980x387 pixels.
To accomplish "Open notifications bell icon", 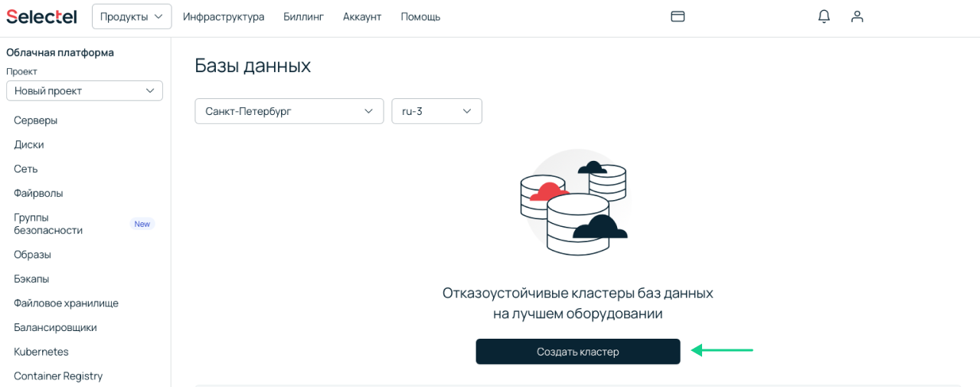I will (x=824, y=16).
